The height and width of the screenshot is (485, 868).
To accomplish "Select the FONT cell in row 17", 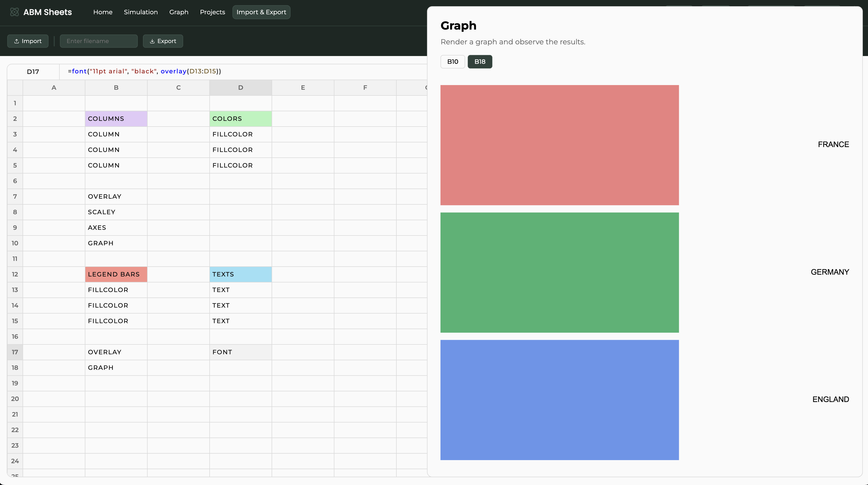I will click(240, 352).
